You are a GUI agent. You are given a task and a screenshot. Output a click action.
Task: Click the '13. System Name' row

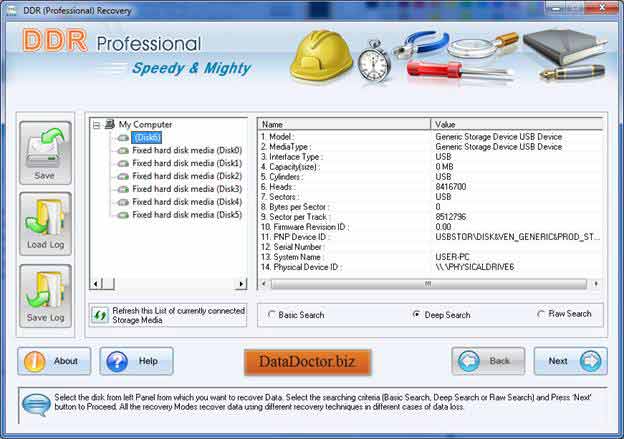(x=430, y=257)
